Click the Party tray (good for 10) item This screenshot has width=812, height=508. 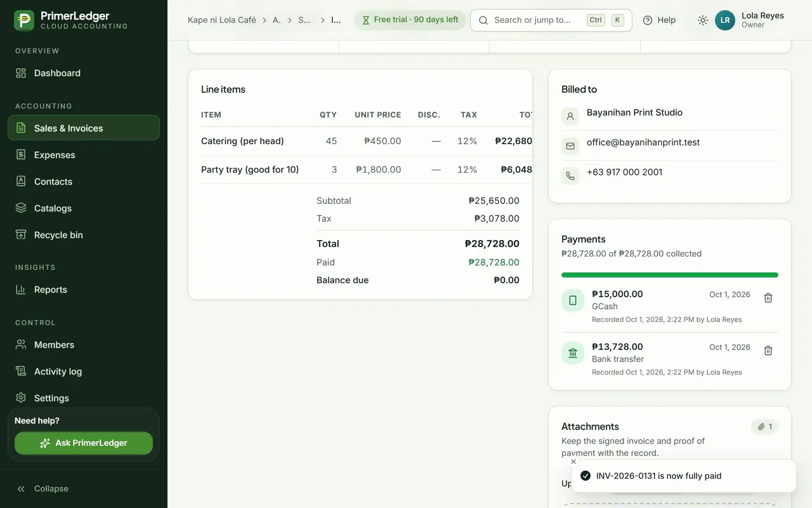point(250,170)
